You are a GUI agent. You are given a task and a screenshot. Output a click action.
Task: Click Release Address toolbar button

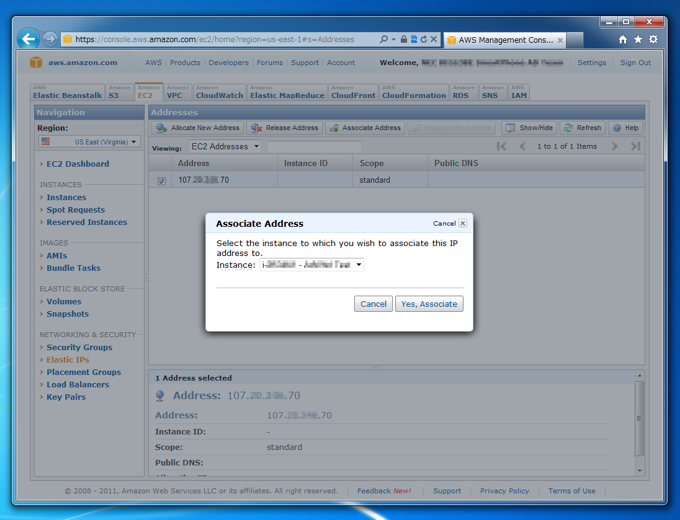[x=284, y=128]
